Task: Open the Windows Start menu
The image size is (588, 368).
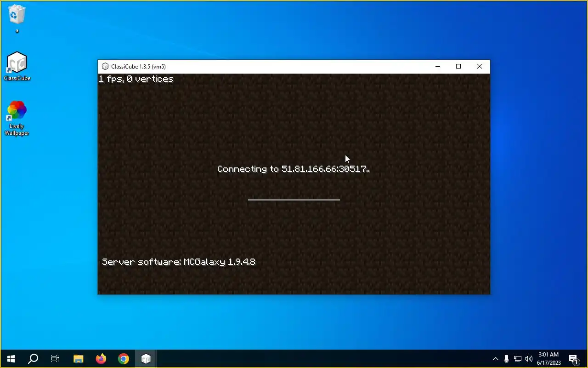Action: click(x=11, y=359)
